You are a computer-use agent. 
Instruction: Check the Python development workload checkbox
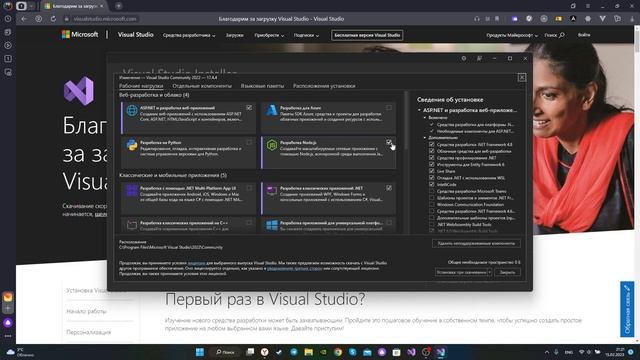[x=249, y=142]
